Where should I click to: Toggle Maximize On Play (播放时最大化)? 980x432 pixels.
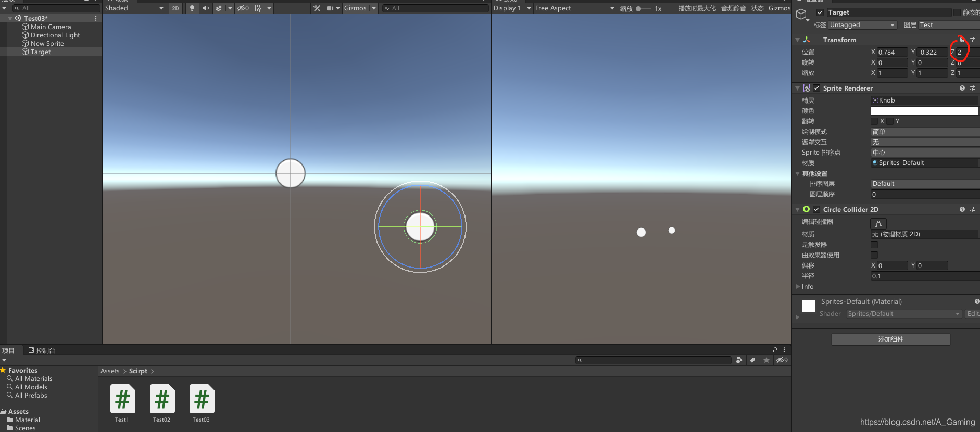click(697, 8)
